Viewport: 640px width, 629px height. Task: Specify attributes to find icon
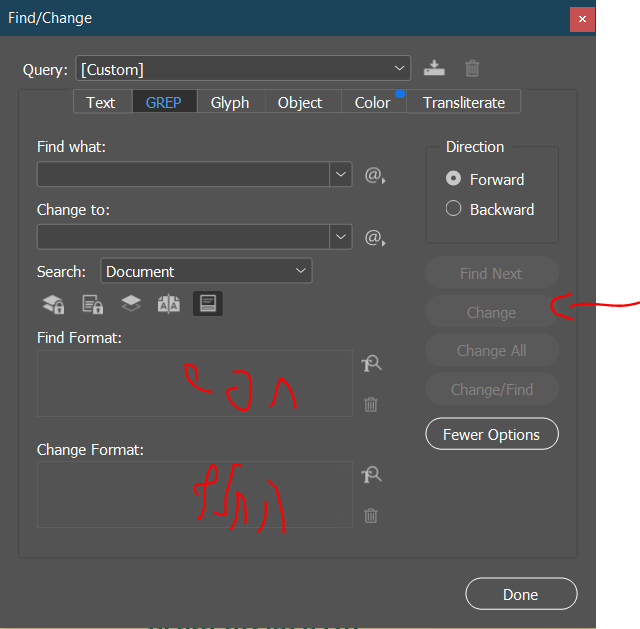pyautogui.click(x=371, y=363)
